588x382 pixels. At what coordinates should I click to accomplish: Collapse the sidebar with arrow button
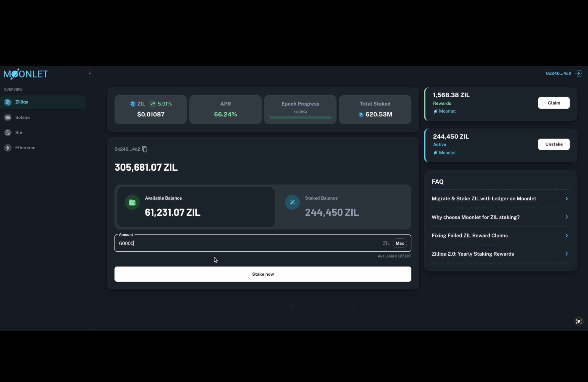pos(90,73)
